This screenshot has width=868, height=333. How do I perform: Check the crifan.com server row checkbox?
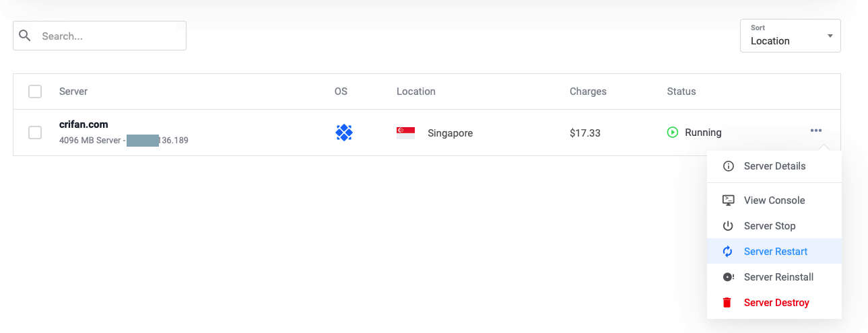pyautogui.click(x=35, y=133)
